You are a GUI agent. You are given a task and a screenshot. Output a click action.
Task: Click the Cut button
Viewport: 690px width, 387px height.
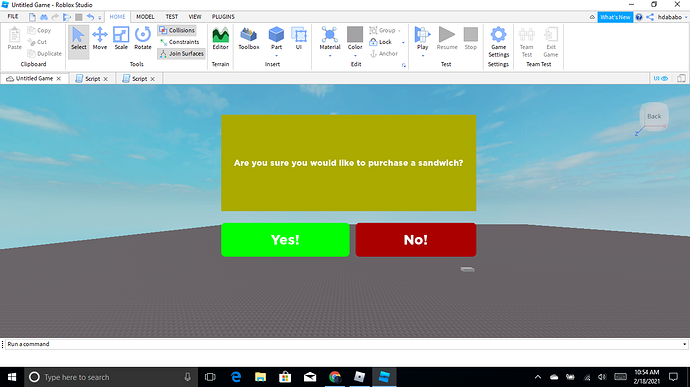(x=37, y=42)
